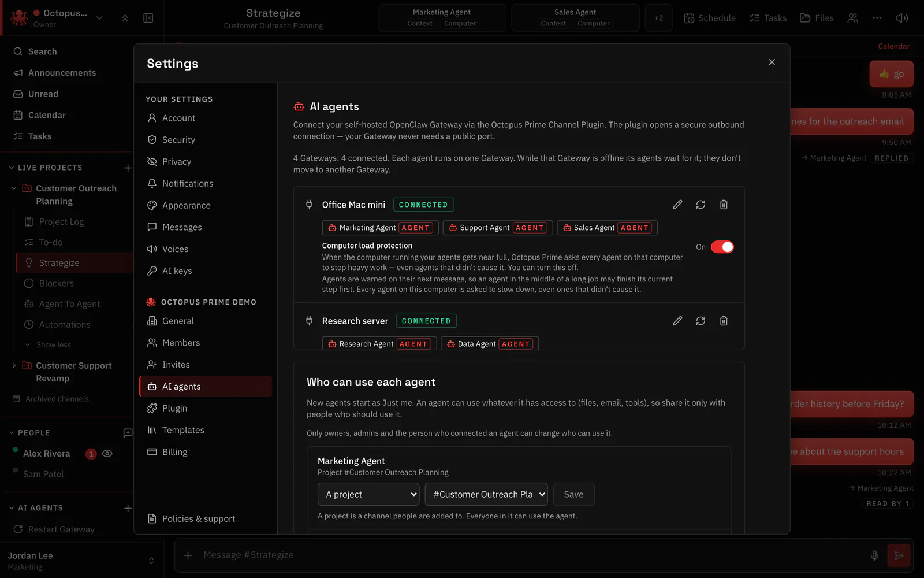This screenshot has width=924, height=578.
Task: Add a new AI agent
Action: (128, 508)
